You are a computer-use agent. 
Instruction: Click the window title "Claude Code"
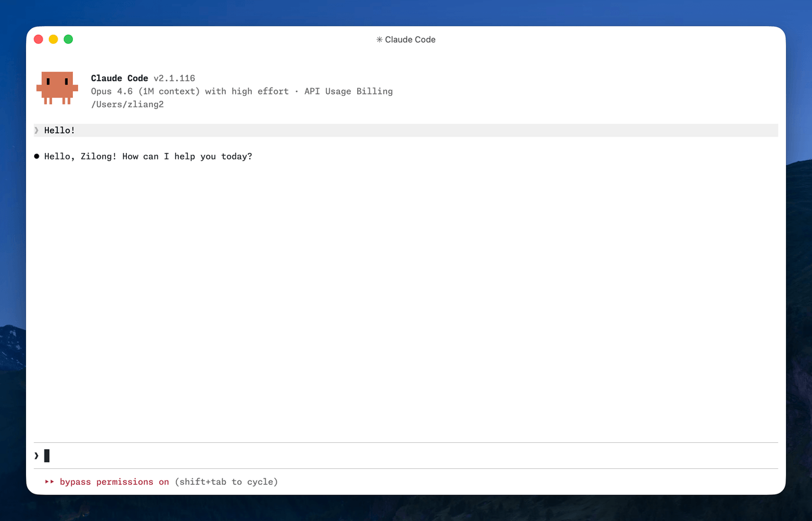coord(410,39)
